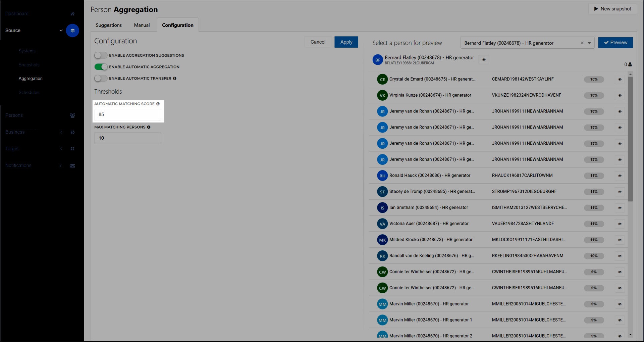Expand the Business menu chevron

coord(61,132)
